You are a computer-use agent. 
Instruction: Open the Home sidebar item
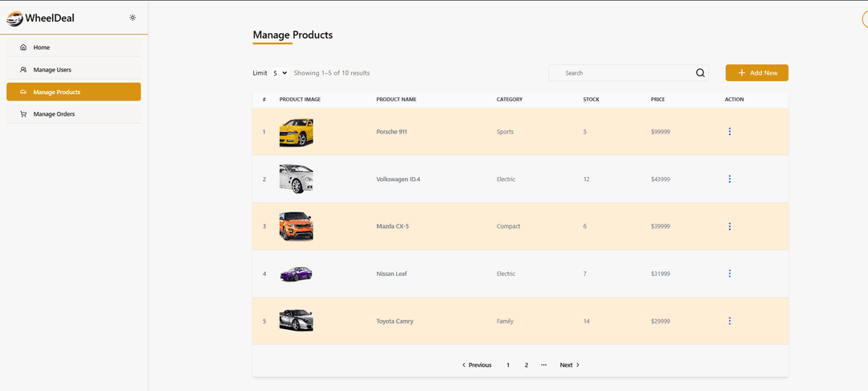click(x=42, y=47)
